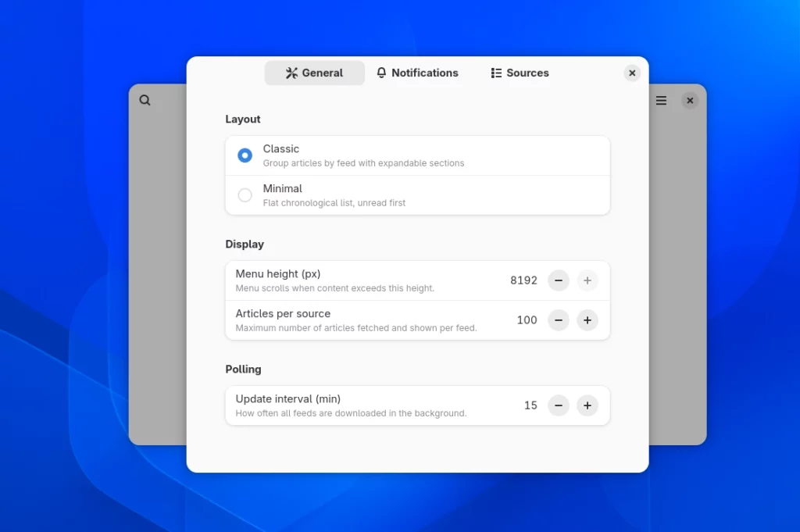800x532 pixels.
Task: Increase Articles per source value
Action: (x=587, y=320)
